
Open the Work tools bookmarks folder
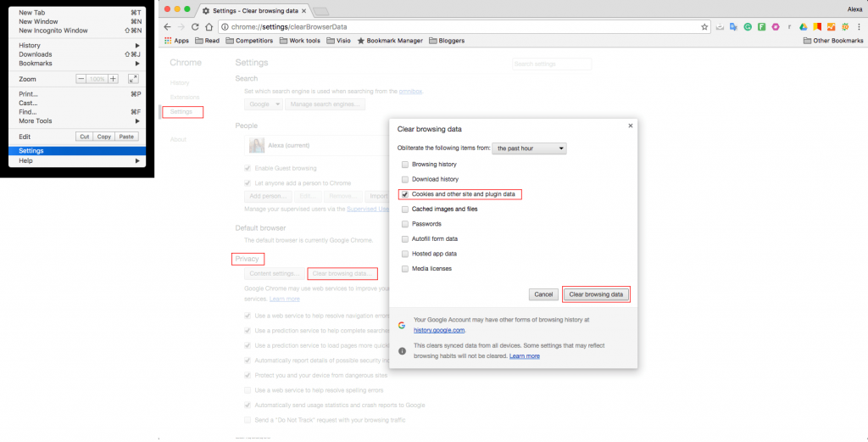(299, 41)
